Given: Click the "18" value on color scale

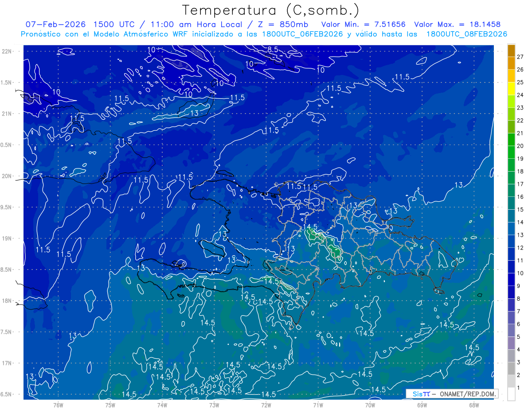Looking at the screenshot, I should click(x=520, y=171).
